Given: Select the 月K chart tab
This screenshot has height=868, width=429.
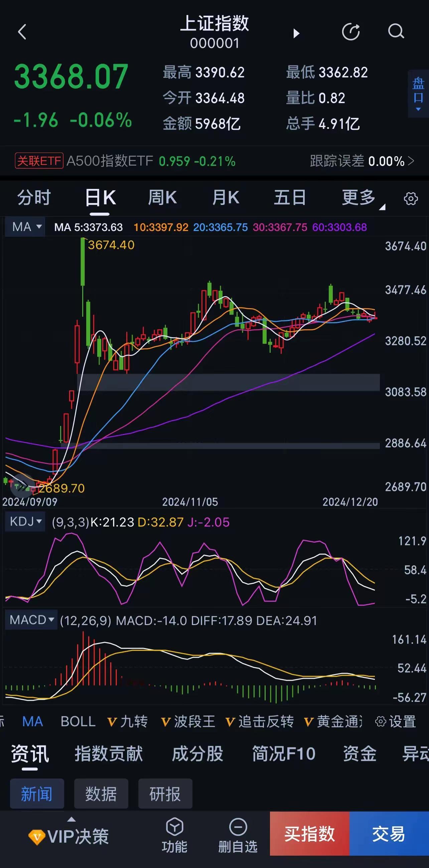Looking at the screenshot, I should pos(226,197).
